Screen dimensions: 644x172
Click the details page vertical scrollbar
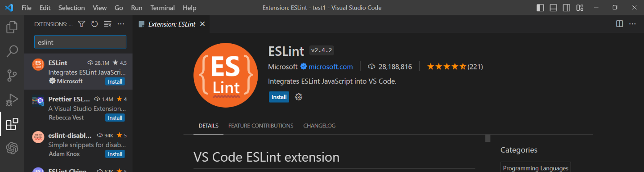coord(487,138)
